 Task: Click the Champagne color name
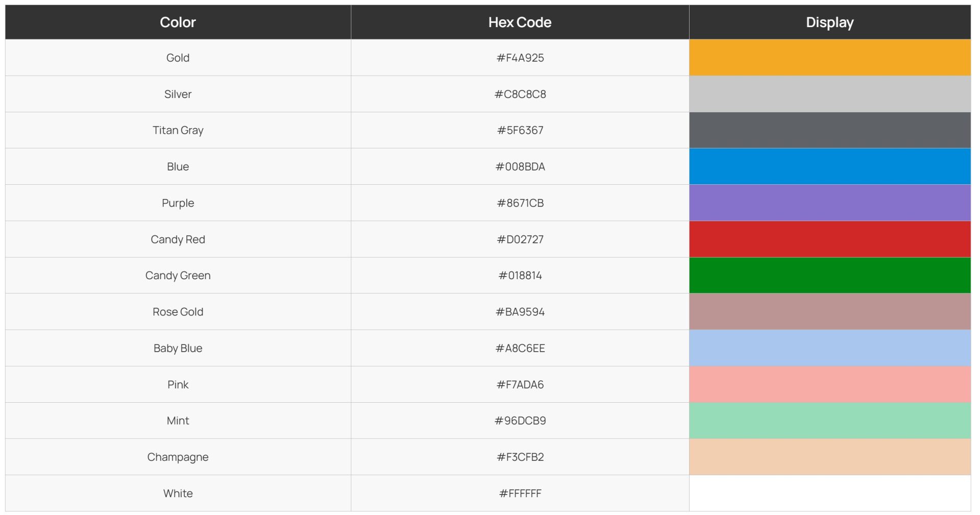click(x=178, y=457)
